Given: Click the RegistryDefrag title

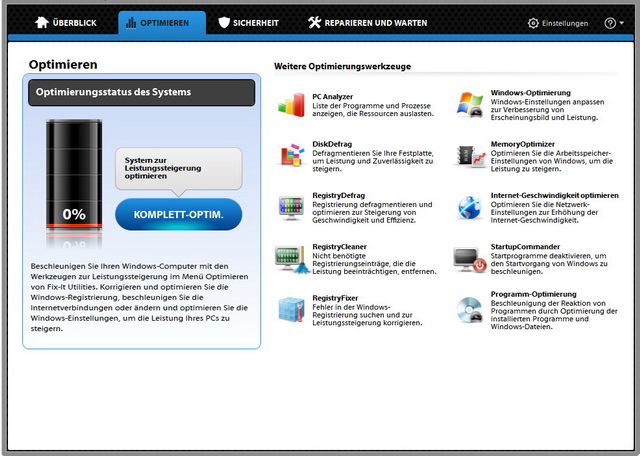Looking at the screenshot, I should [x=338, y=196].
